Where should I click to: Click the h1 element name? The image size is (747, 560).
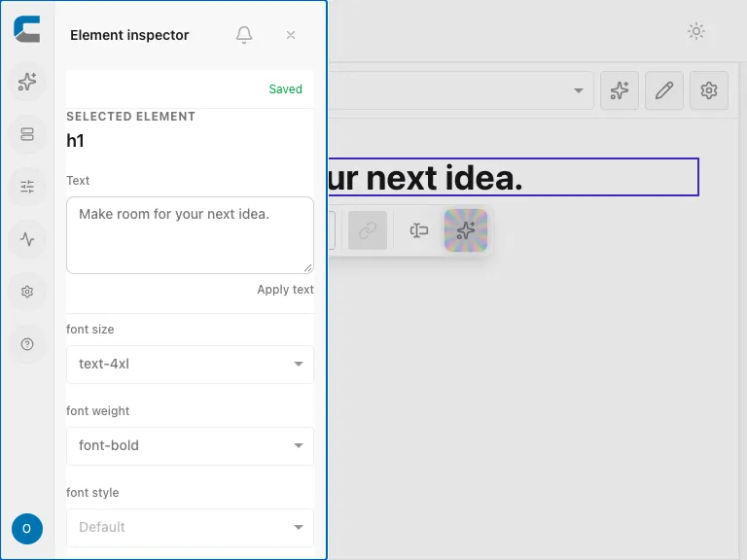pos(75,141)
